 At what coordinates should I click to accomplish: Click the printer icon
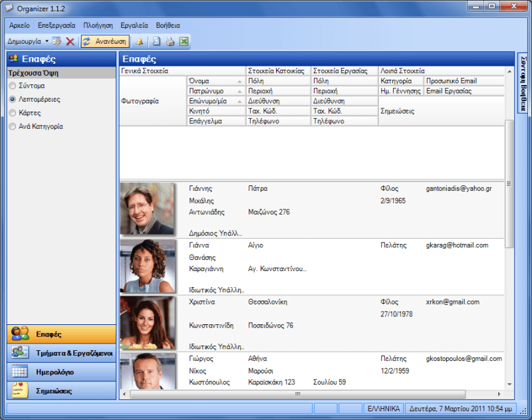pos(170,41)
